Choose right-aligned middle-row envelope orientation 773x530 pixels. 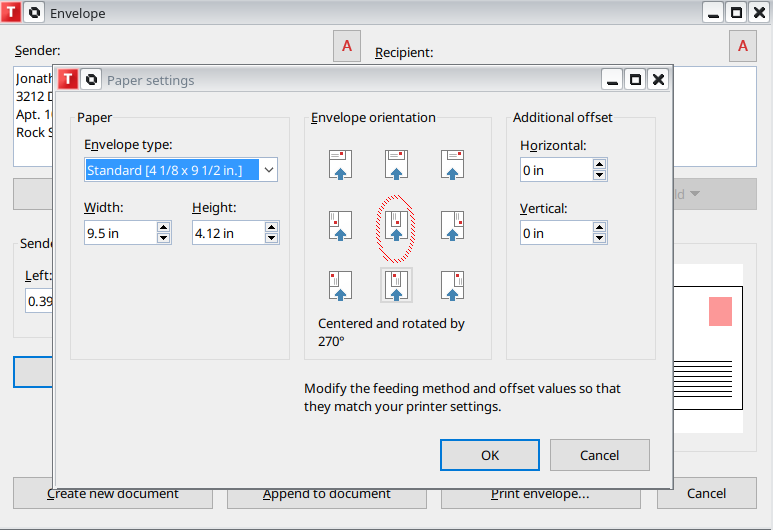point(453,225)
